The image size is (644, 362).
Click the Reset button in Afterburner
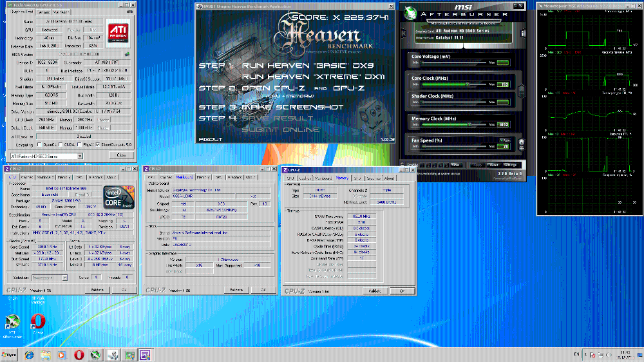coord(494,165)
